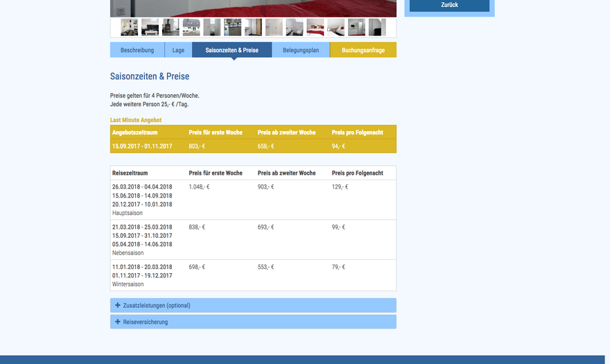Click the plus icon beside Reiseversicherung
Screen dimensions: 610x364
(118, 322)
